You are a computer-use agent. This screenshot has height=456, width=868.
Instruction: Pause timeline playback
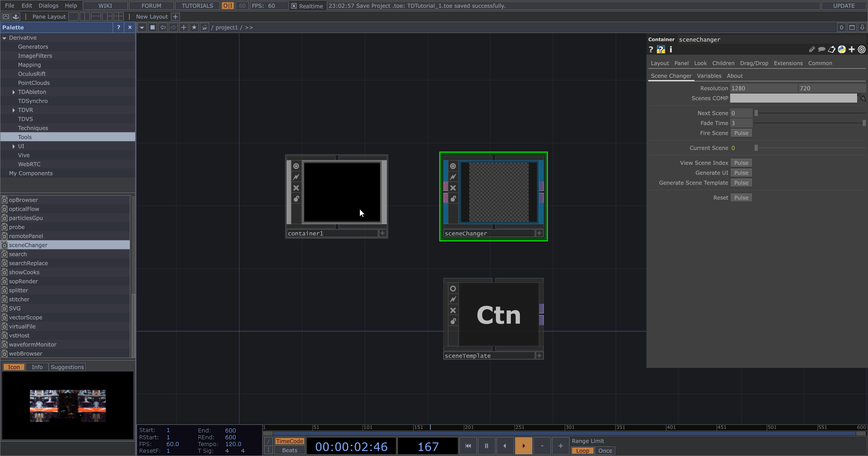[x=486, y=446]
